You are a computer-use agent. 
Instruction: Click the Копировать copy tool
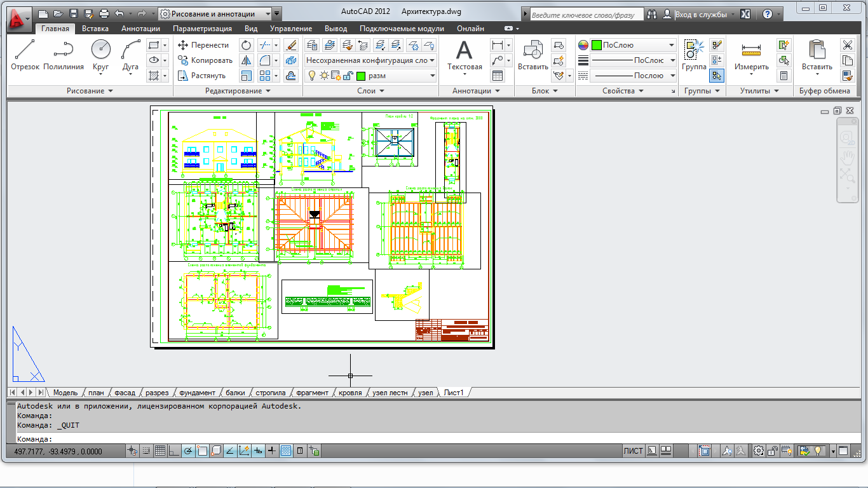tap(205, 60)
